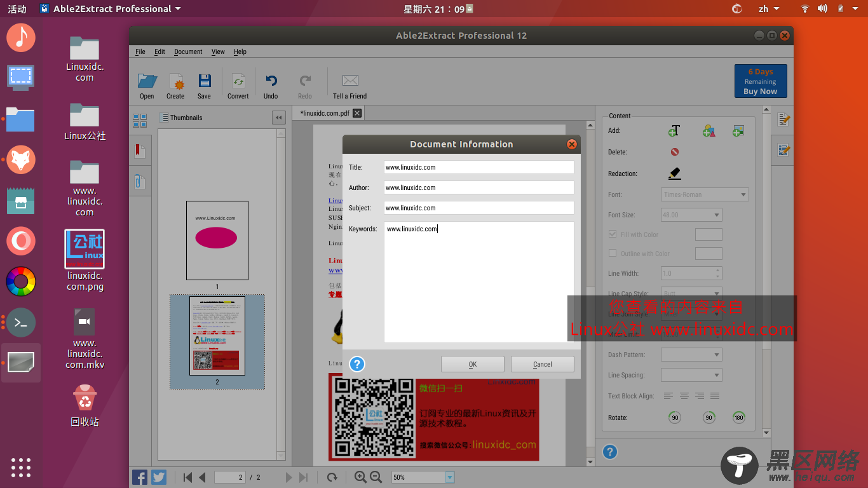This screenshot has width=868, height=488.
Task: Click the Keywords text area
Action: [x=479, y=282]
